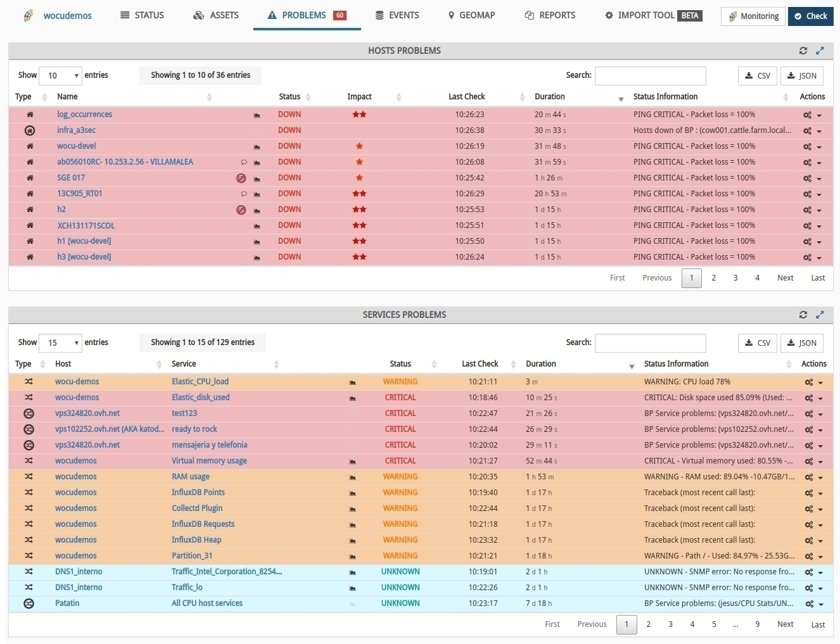Click the wocudemos logo icon
Screen dimensions: 840x644
28,16
